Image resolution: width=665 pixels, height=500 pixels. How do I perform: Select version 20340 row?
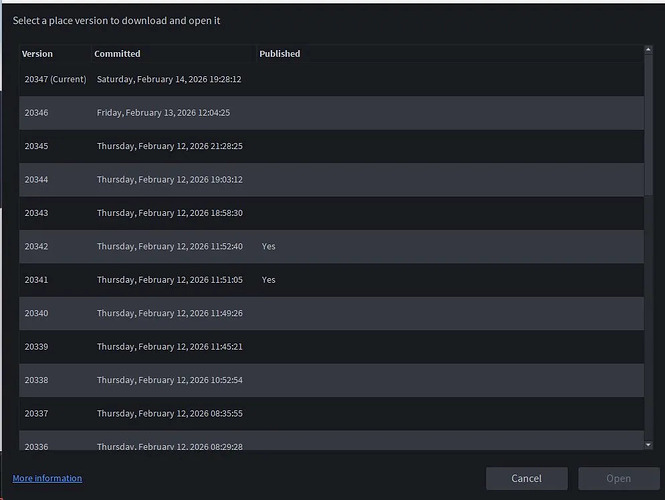330,313
